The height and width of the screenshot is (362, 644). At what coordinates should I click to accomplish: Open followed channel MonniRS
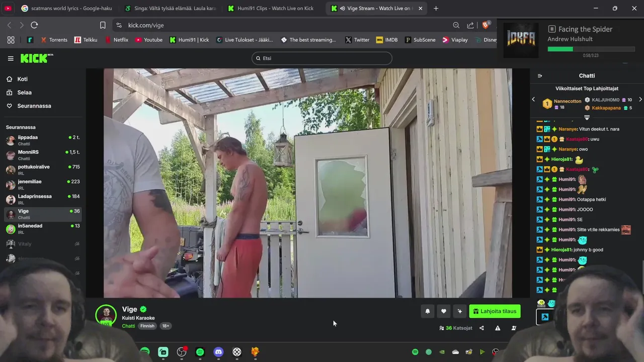coord(43,155)
